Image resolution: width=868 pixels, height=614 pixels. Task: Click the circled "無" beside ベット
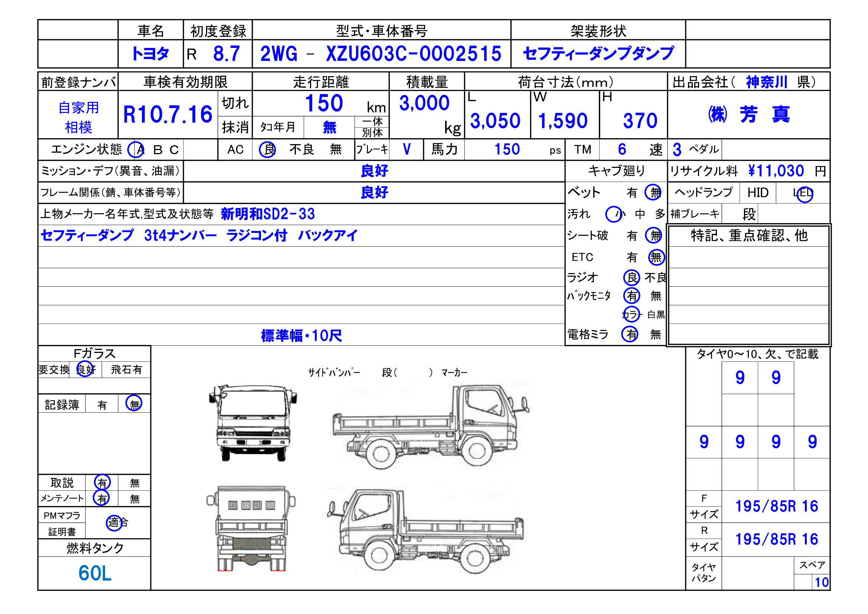tap(653, 192)
